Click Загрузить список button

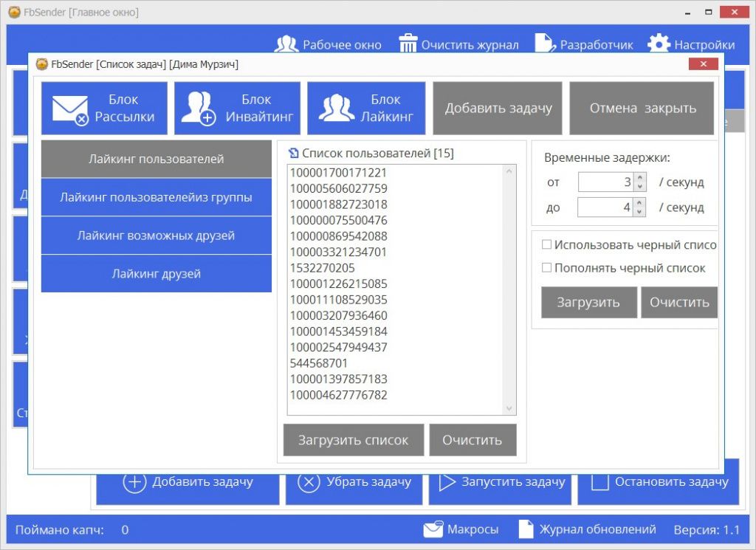(x=354, y=440)
